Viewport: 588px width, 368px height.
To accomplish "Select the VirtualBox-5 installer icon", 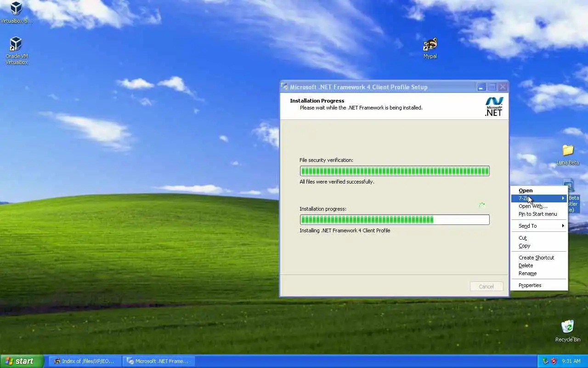I will [17, 12].
